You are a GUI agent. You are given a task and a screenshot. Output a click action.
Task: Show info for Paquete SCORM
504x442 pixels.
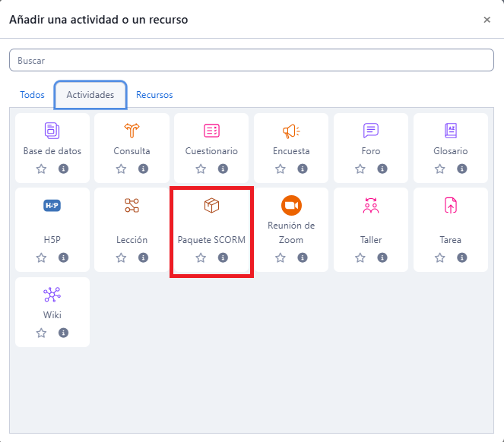[223, 258]
